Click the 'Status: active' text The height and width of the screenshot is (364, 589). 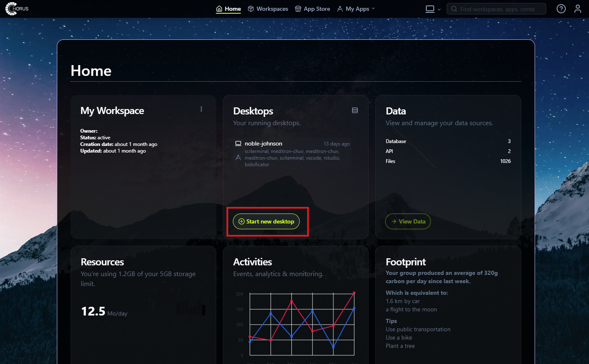[x=95, y=138]
